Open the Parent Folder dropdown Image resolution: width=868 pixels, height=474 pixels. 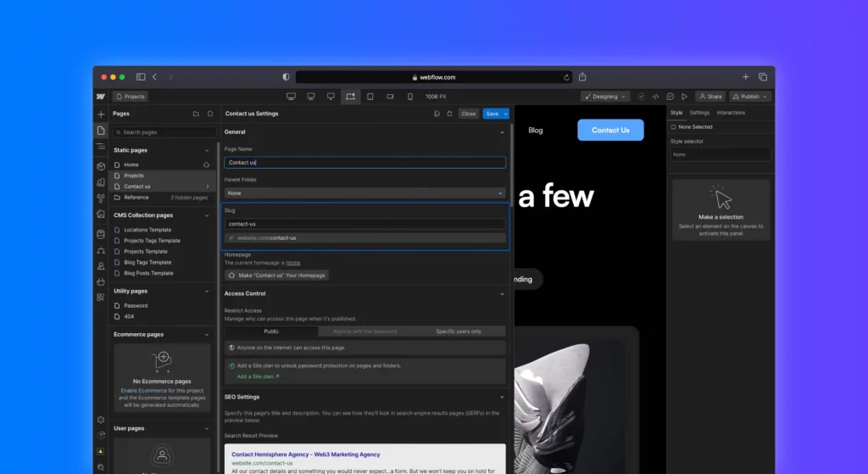tap(364, 193)
